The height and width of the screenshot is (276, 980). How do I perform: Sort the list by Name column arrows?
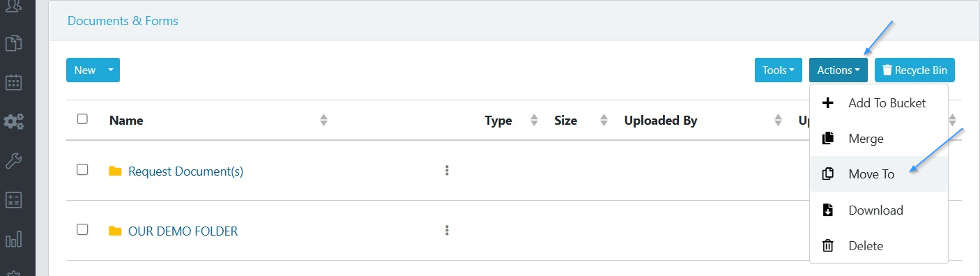[x=323, y=120]
